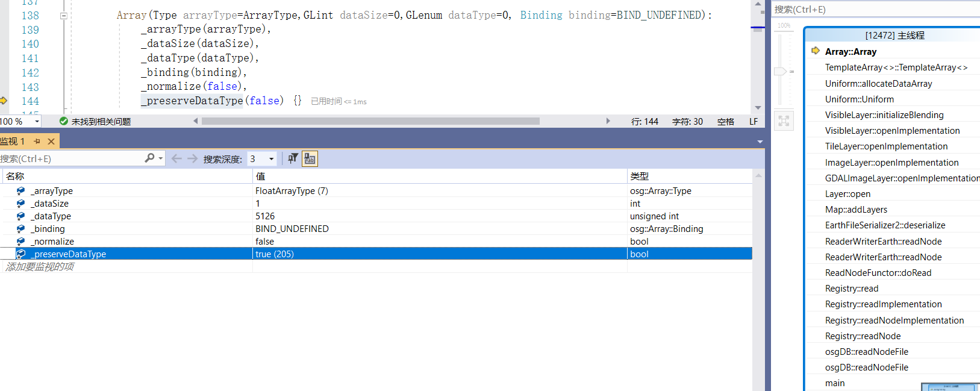The width and height of the screenshot is (980, 391).
Task: Select the _dataSize watch row name
Action: click(x=50, y=204)
